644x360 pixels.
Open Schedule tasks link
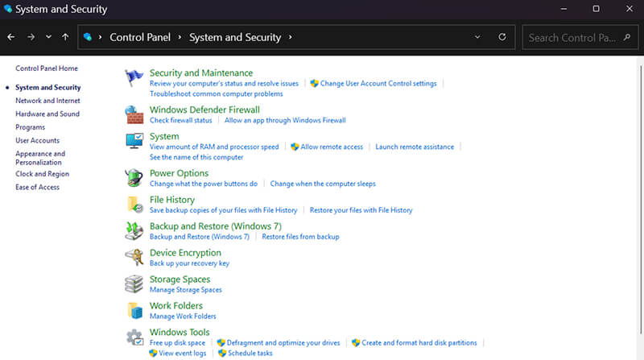(x=250, y=353)
